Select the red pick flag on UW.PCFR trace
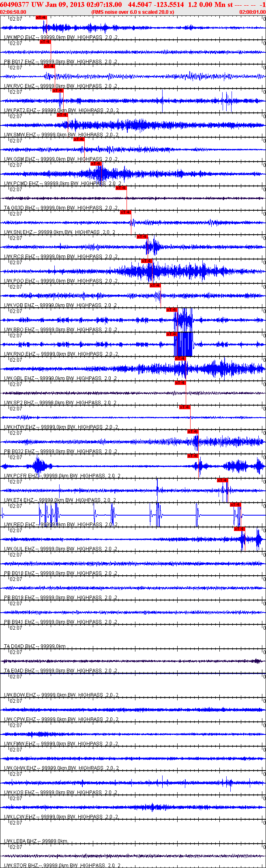 [x=193, y=456]
